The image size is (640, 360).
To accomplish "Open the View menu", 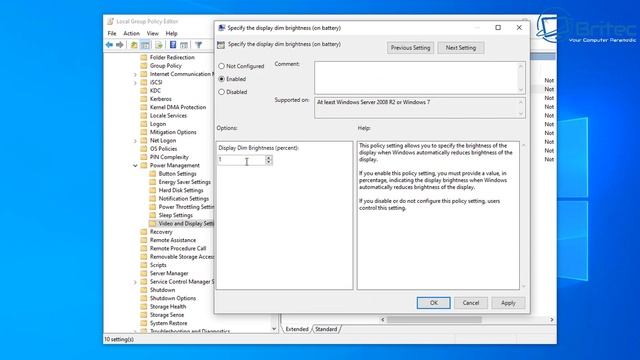I will tap(153, 33).
